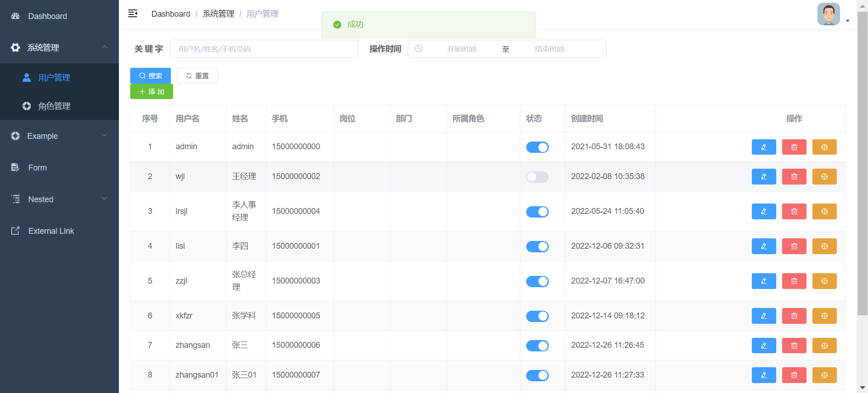
Task: Open External Link in the sidebar
Action: 59,231
